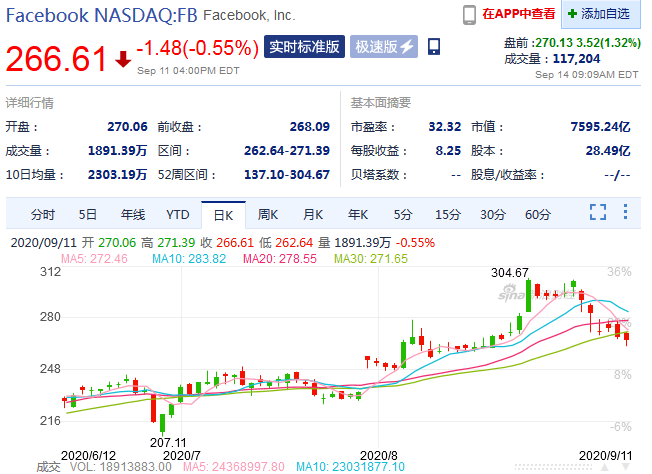
Task: Open the three-dot chart options menu
Action: point(625,212)
